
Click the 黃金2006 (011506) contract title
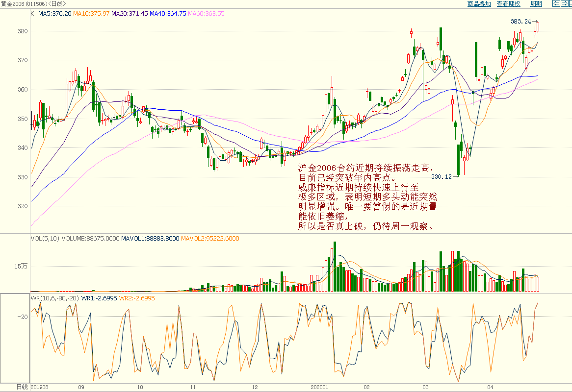pos(23,4)
